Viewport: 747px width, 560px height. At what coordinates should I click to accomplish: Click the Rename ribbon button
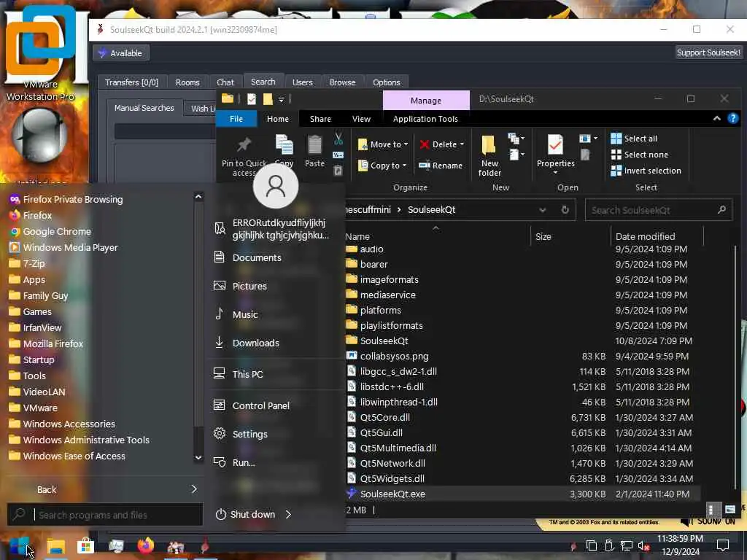441,166
